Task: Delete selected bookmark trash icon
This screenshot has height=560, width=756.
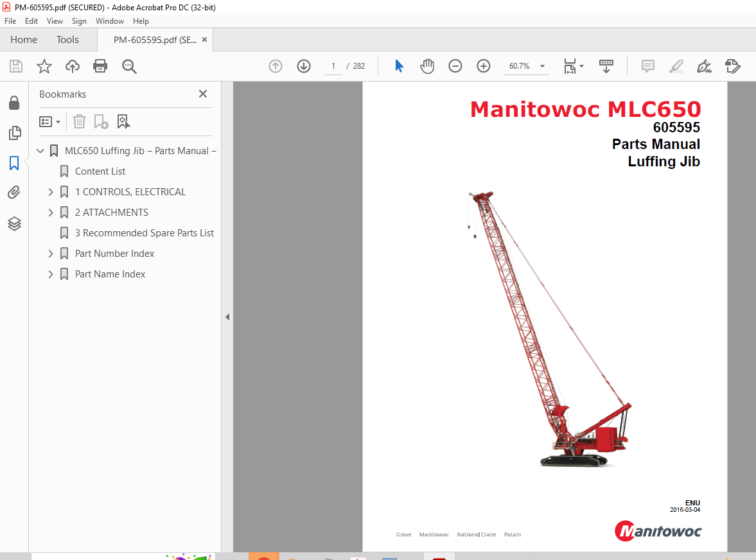Action: [x=79, y=121]
